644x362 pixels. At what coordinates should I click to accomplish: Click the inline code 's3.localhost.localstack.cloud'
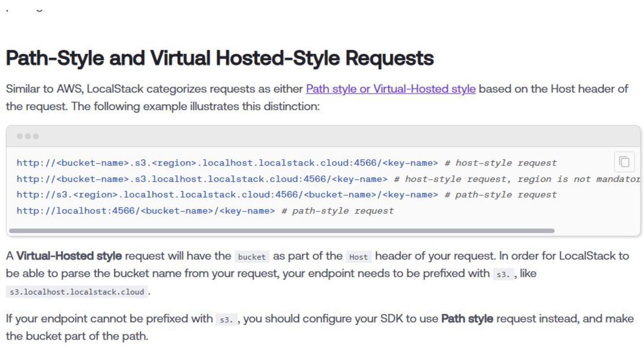point(77,292)
